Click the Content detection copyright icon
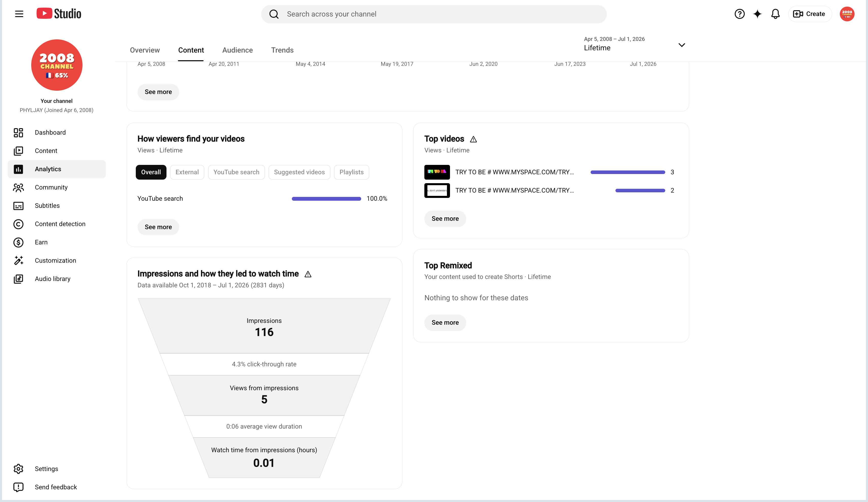 tap(18, 224)
